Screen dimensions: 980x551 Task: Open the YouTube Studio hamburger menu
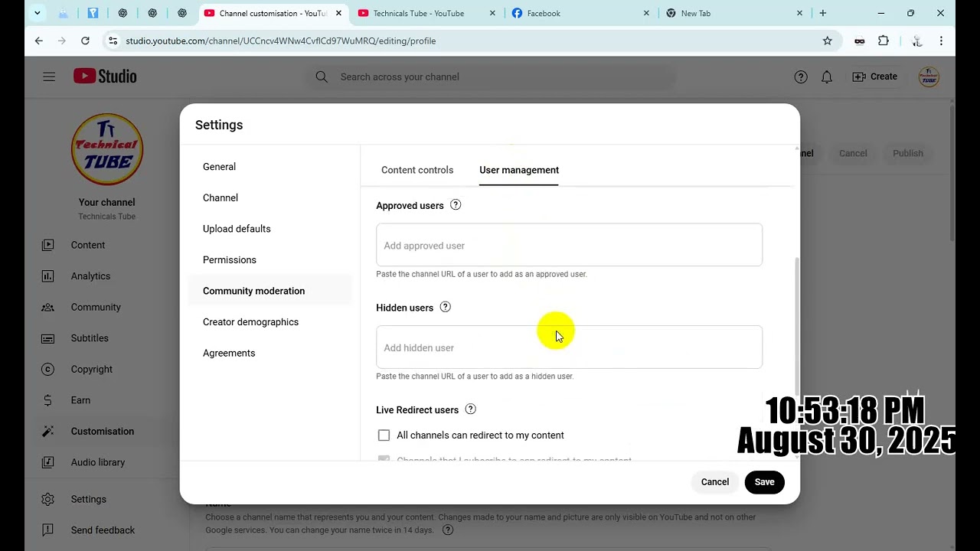49,77
